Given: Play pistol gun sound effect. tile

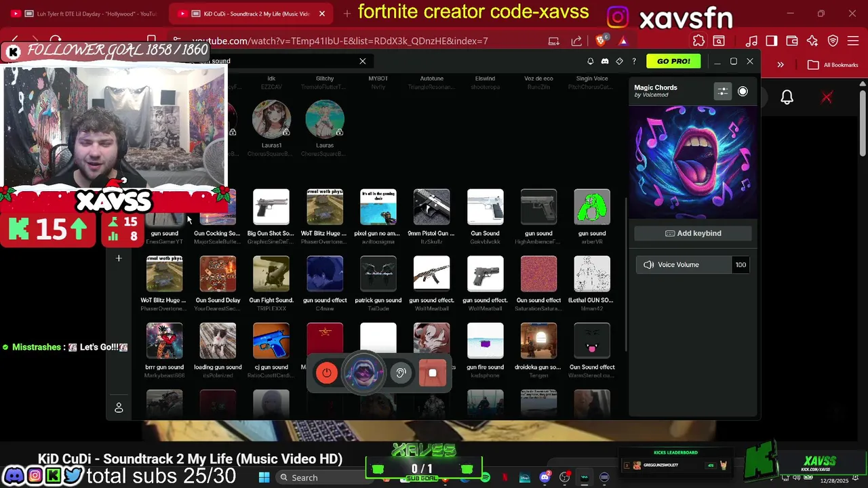Looking at the screenshot, I should [486, 274].
